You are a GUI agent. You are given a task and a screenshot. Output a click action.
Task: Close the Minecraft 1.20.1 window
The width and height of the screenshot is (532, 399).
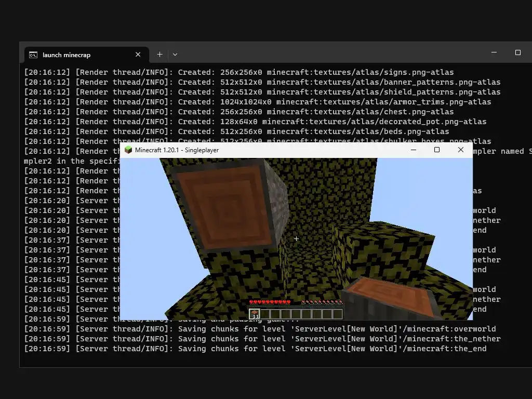point(461,150)
